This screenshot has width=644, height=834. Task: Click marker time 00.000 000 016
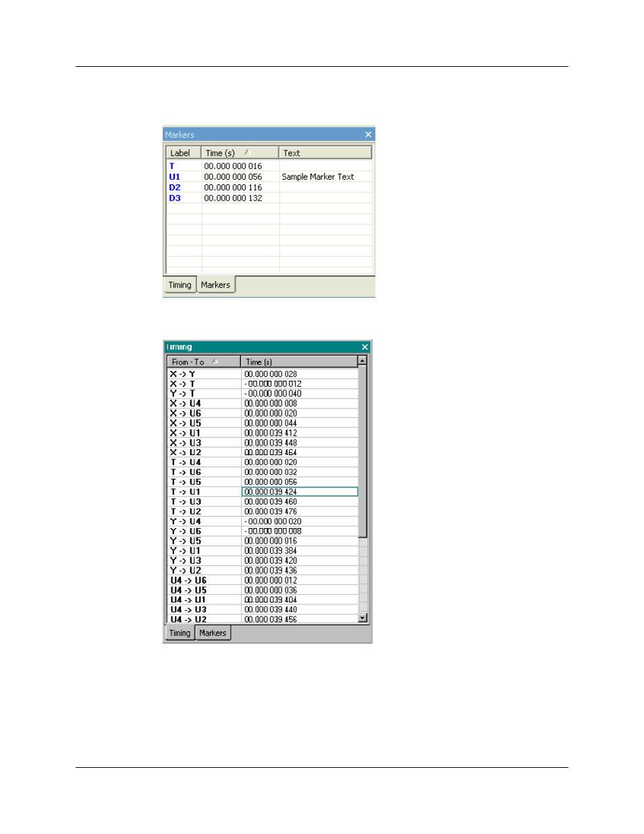233,166
